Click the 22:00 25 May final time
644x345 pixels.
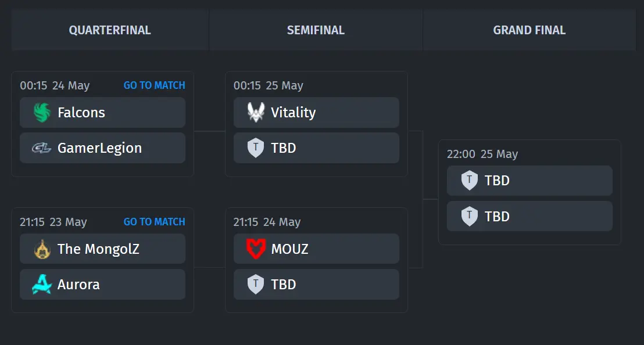pos(482,154)
